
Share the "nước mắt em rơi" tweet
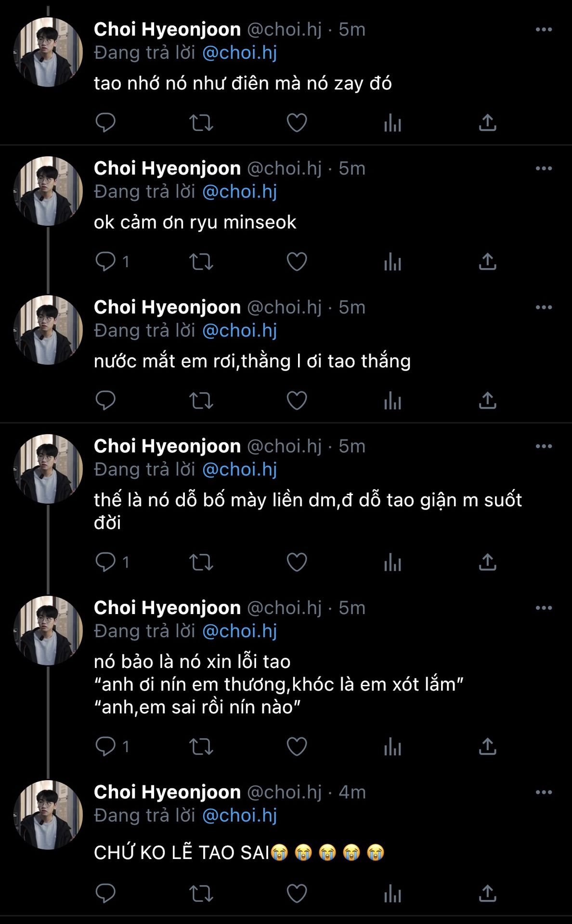pyautogui.click(x=487, y=400)
